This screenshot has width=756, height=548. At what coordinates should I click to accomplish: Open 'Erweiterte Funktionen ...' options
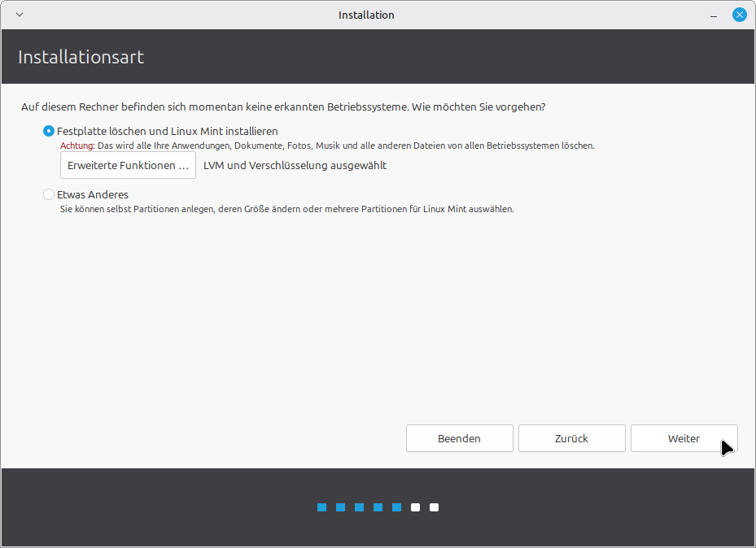(x=128, y=165)
